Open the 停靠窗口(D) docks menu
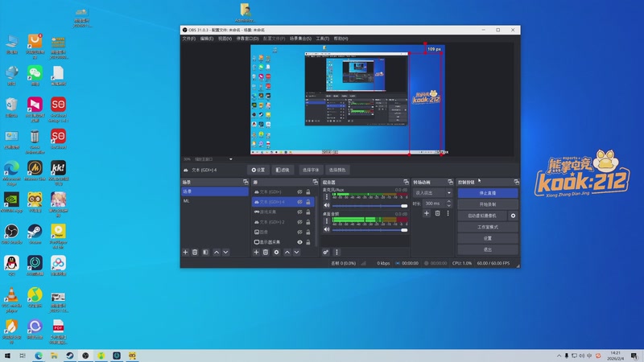 (247, 39)
